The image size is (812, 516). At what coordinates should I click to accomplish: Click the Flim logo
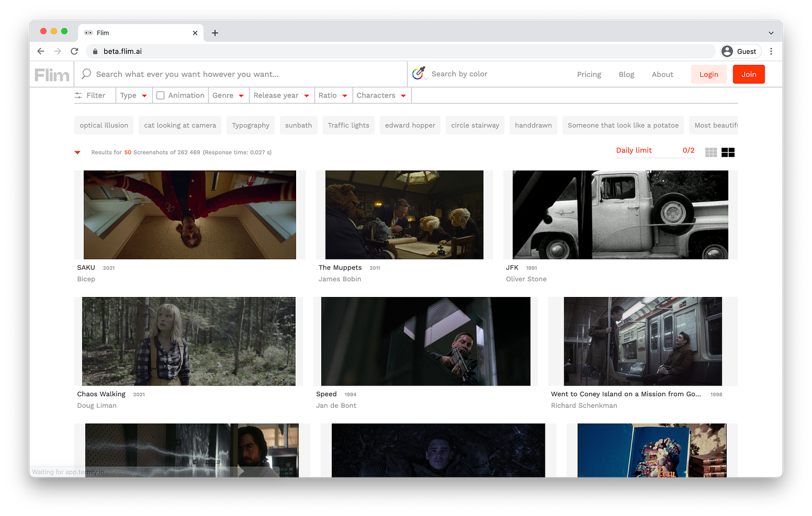52,75
